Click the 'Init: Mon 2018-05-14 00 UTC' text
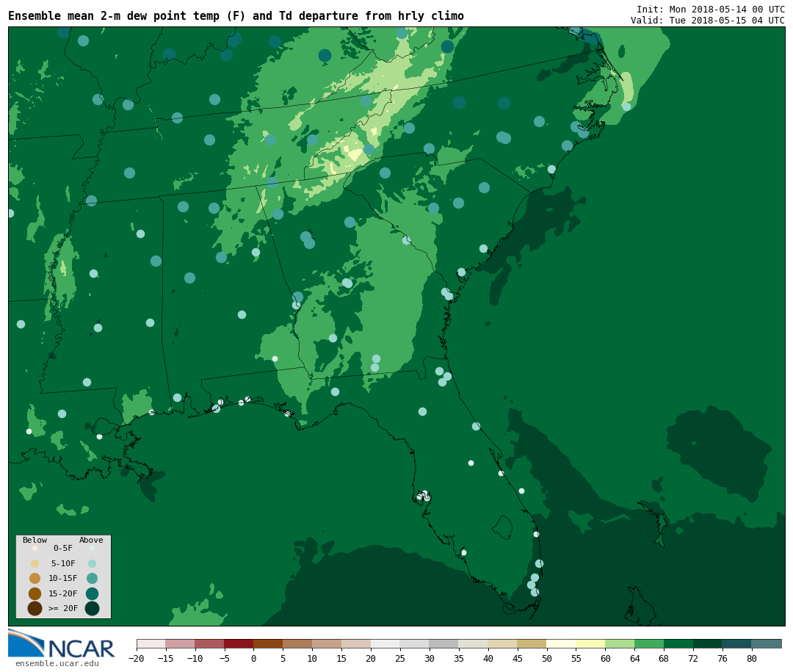The width and height of the screenshot is (793, 672). click(710, 10)
